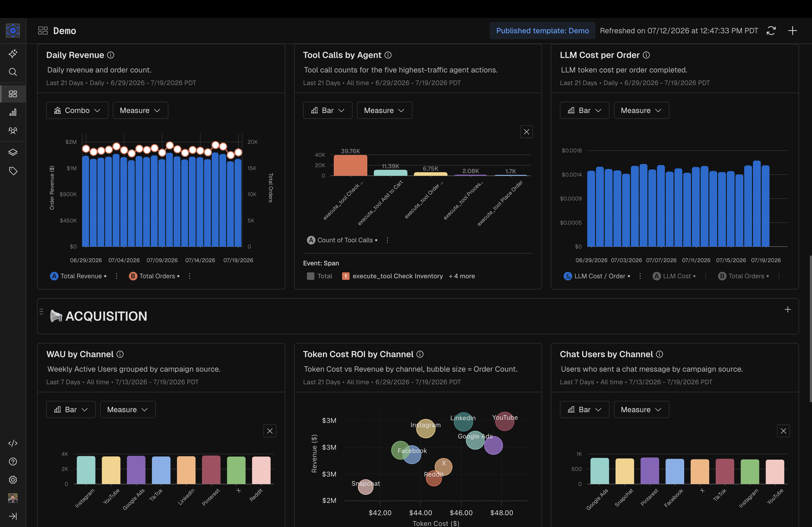Expand the sidebar with arrow icon
Image resolution: width=812 pixels, height=527 pixels.
pos(13,516)
